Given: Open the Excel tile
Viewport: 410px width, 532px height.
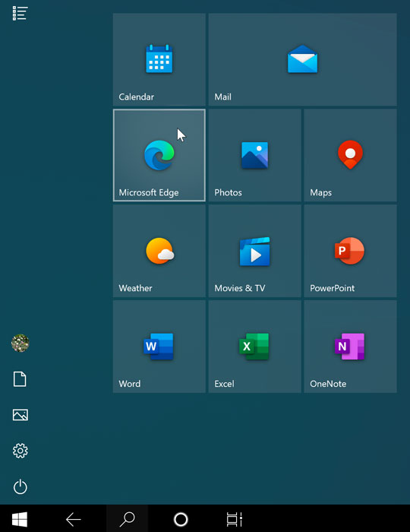Looking at the screenshot, I should [255, 347].
